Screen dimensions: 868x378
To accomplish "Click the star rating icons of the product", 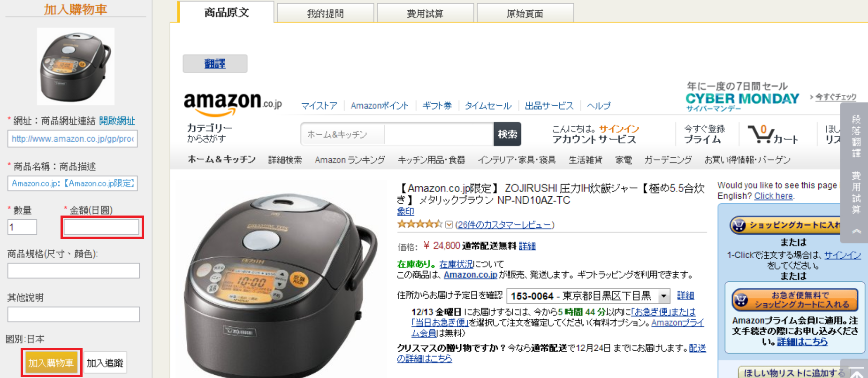I will click(419, 224).
